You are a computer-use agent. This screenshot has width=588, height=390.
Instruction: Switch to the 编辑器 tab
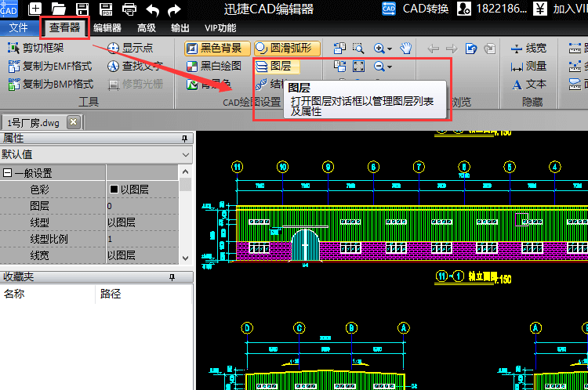tap(107, 28)
